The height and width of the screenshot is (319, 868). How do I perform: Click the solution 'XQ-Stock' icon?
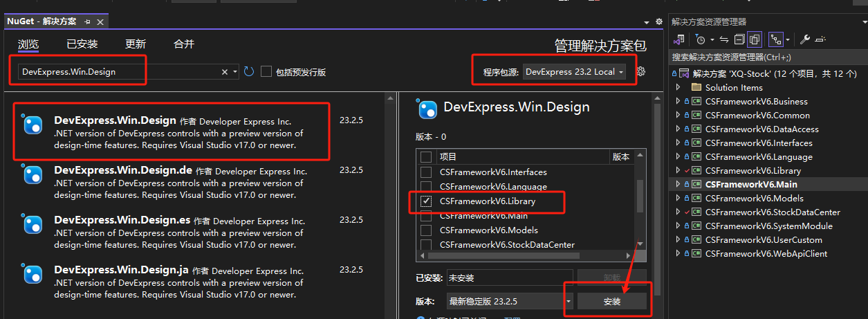(x=684, y=73)
